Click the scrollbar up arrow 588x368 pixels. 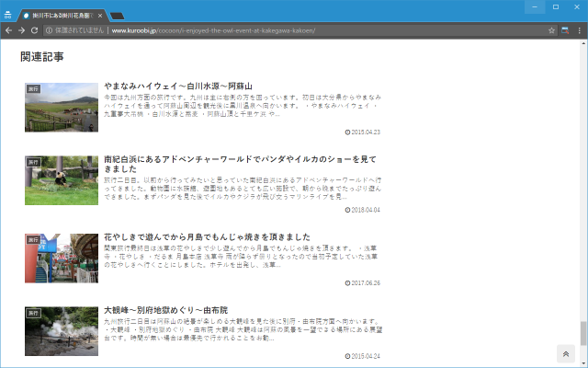[x=583, y=43]
